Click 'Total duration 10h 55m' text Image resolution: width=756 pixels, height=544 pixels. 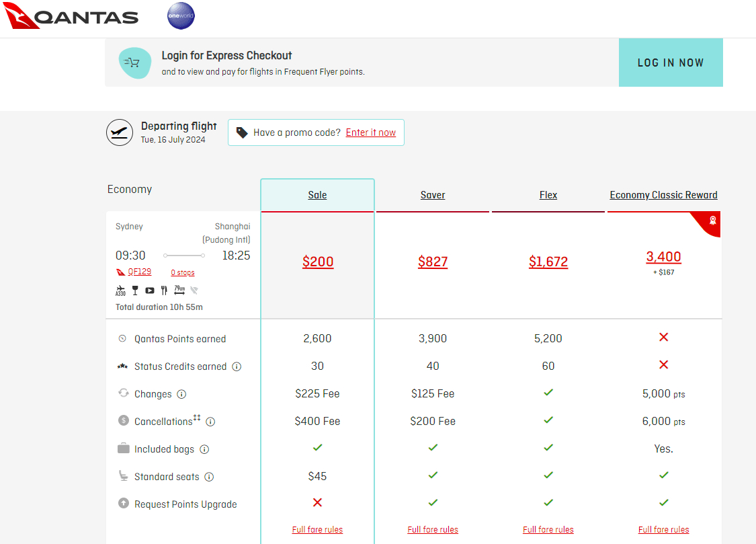(159, 307)
